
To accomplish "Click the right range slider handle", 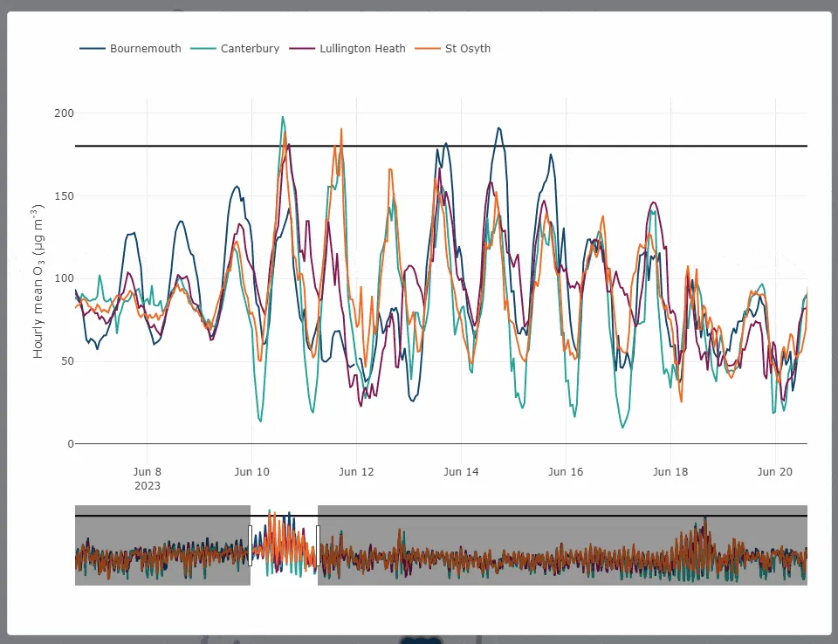I will pos(318,545).
